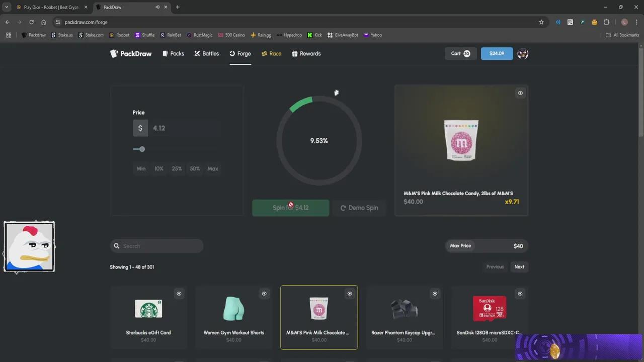
Task: Click eye icon on Women Gym Shorts card
Action: click(x=264, y=294)
